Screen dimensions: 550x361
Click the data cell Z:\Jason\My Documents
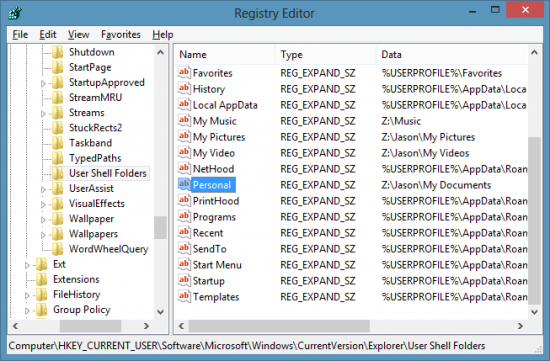tap(436, 185)
